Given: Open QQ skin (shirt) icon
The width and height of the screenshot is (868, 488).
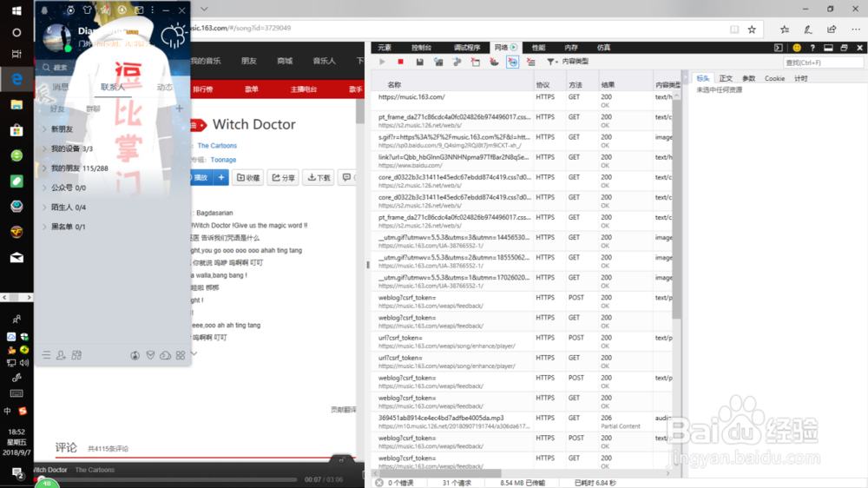Looking at the screenshot, I should 88,10.
